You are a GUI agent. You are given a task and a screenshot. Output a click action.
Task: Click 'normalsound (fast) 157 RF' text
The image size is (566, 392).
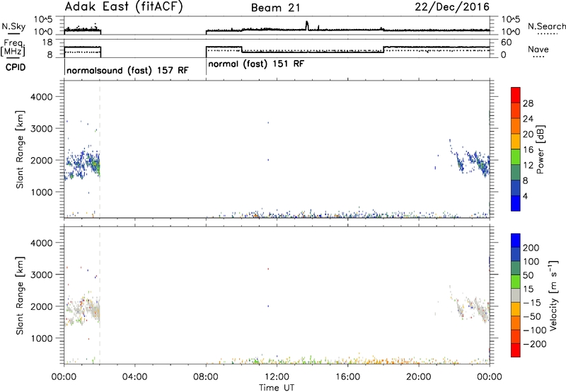[127, 70]
